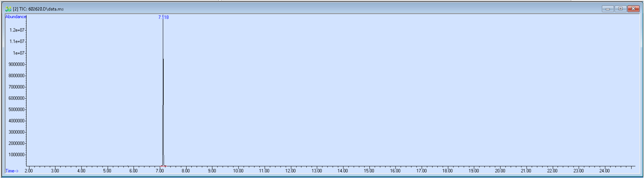
Task: Click the 2.00 time axis label
Action: (x=29, y=171)
